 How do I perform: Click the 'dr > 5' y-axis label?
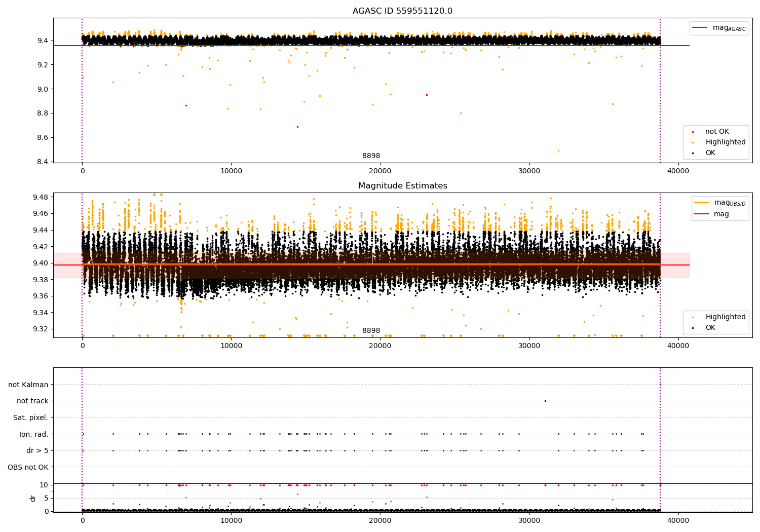(37, 450)
